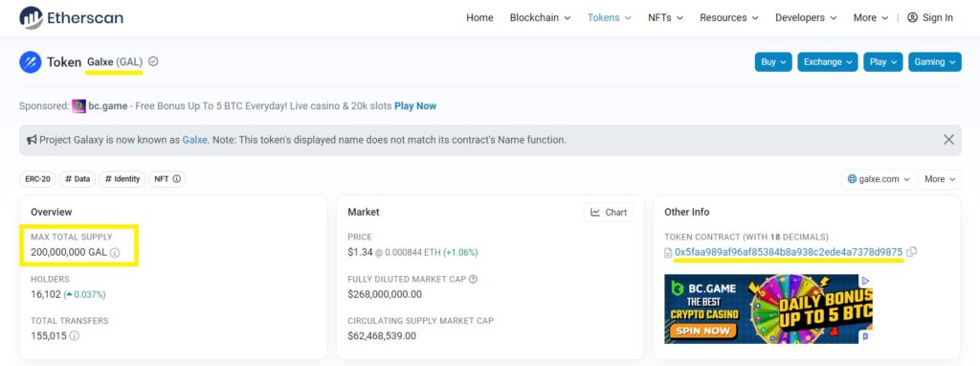The width and height of the screenshot is (980, 366).
Task: Open the Tokens menu
Action: click(610, 17)
